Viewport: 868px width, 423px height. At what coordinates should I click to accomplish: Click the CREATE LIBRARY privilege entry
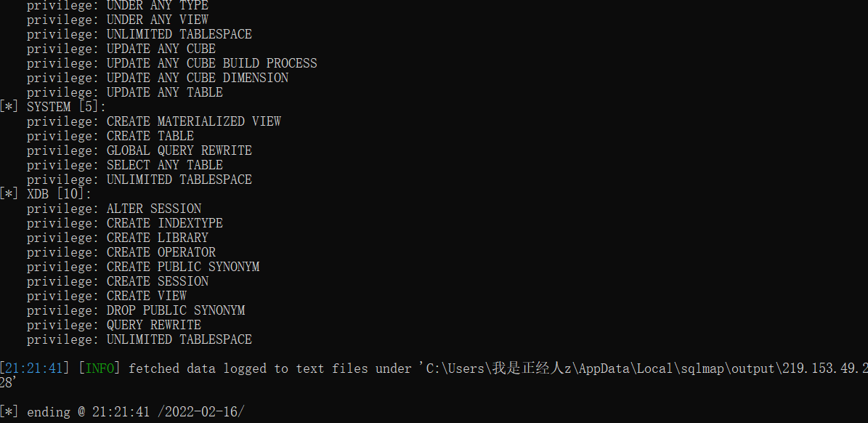[x=157, y=238]
